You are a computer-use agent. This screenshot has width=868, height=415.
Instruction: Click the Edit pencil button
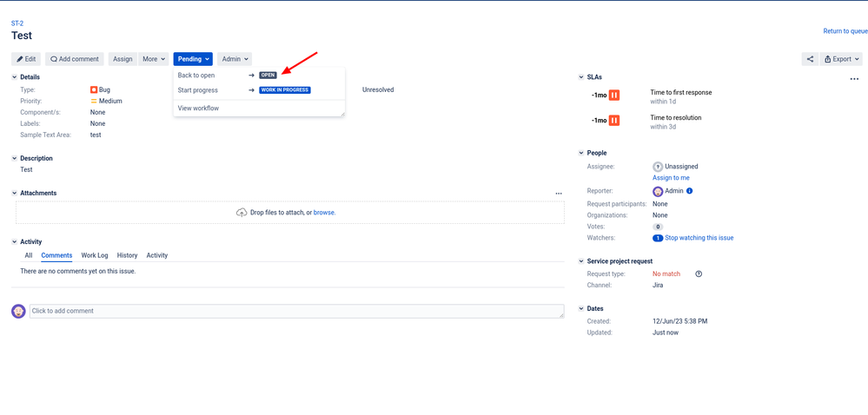(26, 59)
